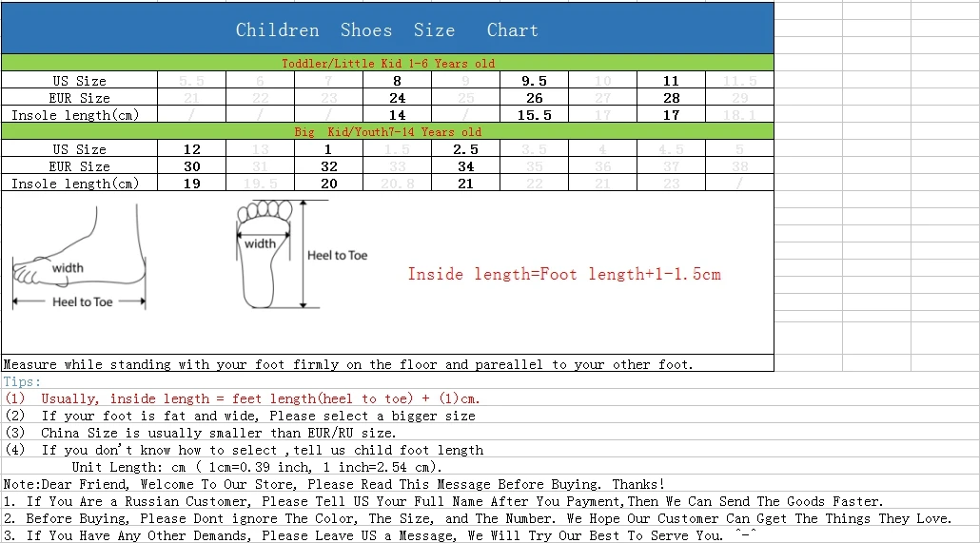
Task: Select the US Size label in toddler section
Action: [x=79, y=81]
